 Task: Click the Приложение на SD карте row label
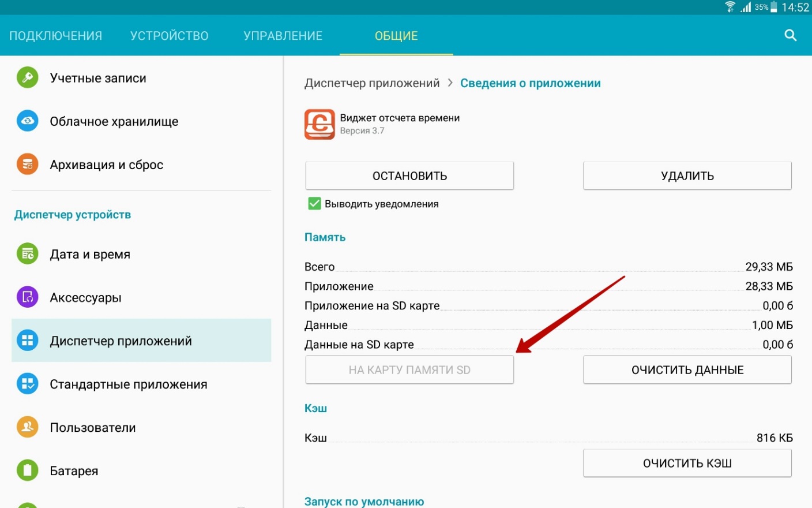coord(372,305)
